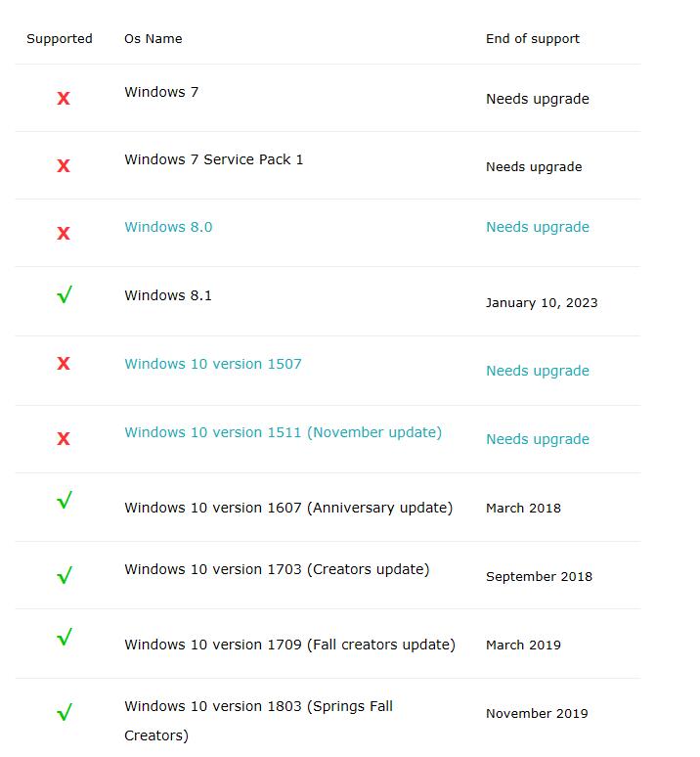Select the red X icon for Windows 8.0
The height and width of the screenshot is (757, 700).
(64, 234)
